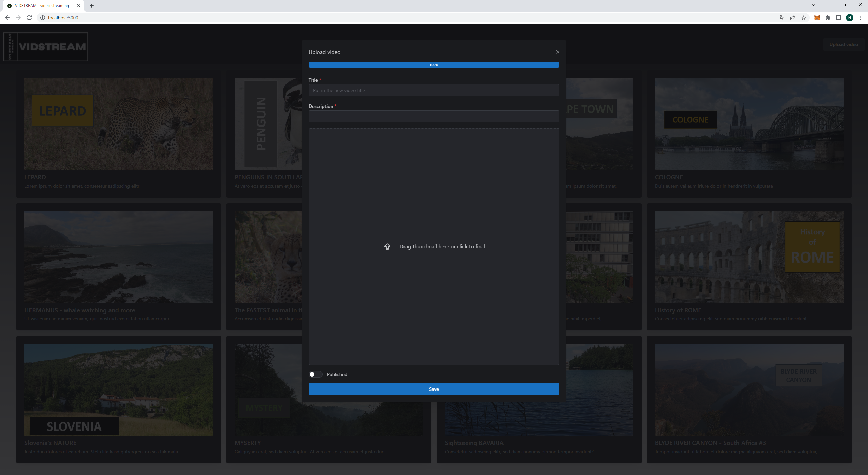Select the VIDSTREAM browser tab

coord(42,6)
